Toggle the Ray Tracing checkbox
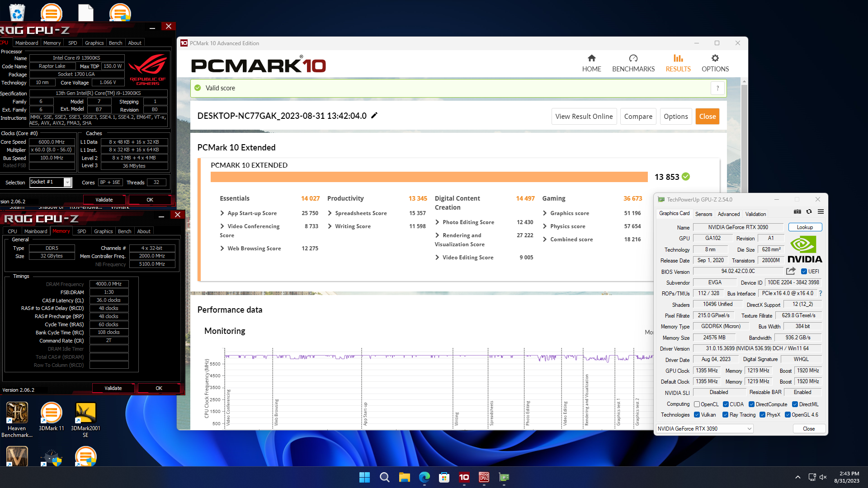This screenshot has height=488, width=868. pos(725,415)
